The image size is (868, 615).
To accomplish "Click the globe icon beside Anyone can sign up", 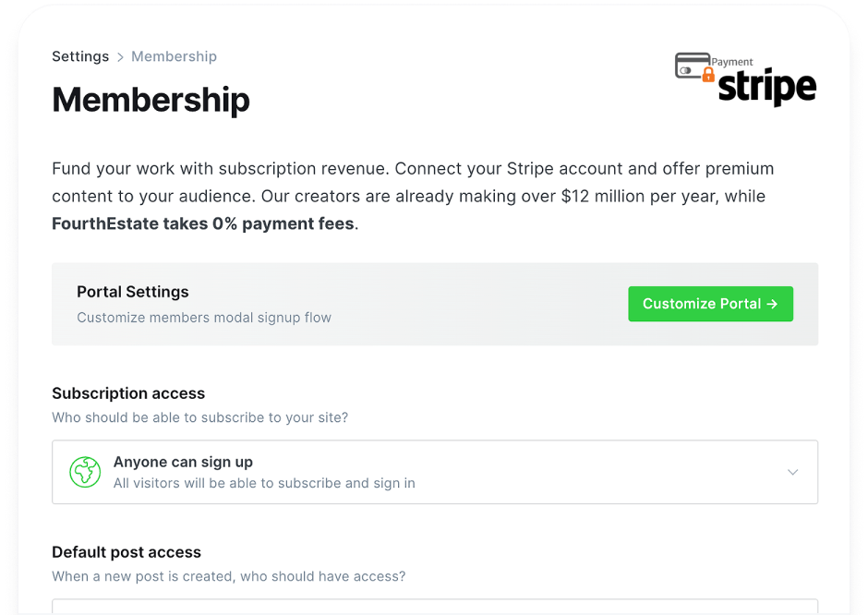I will click(85, 472).
